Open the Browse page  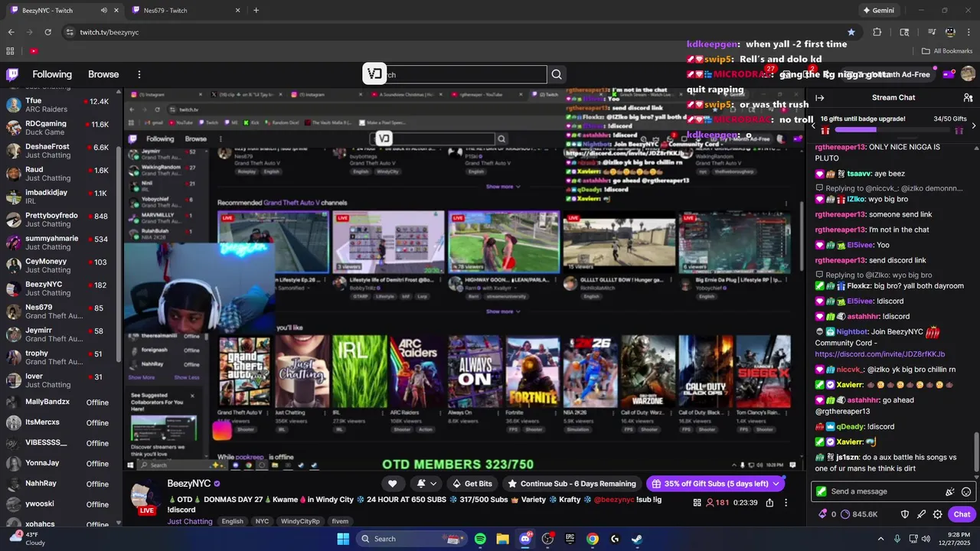pos(103,74)
